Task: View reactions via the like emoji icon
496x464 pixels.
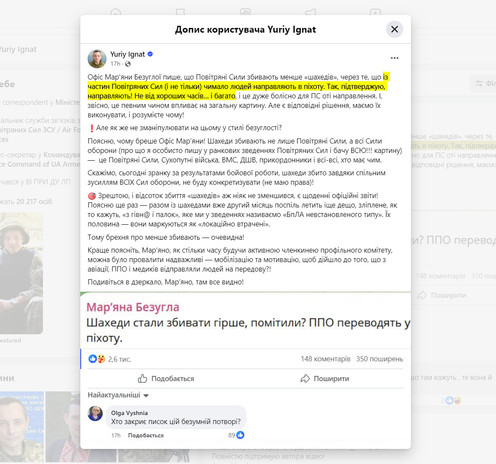Action: click(93, 359)
